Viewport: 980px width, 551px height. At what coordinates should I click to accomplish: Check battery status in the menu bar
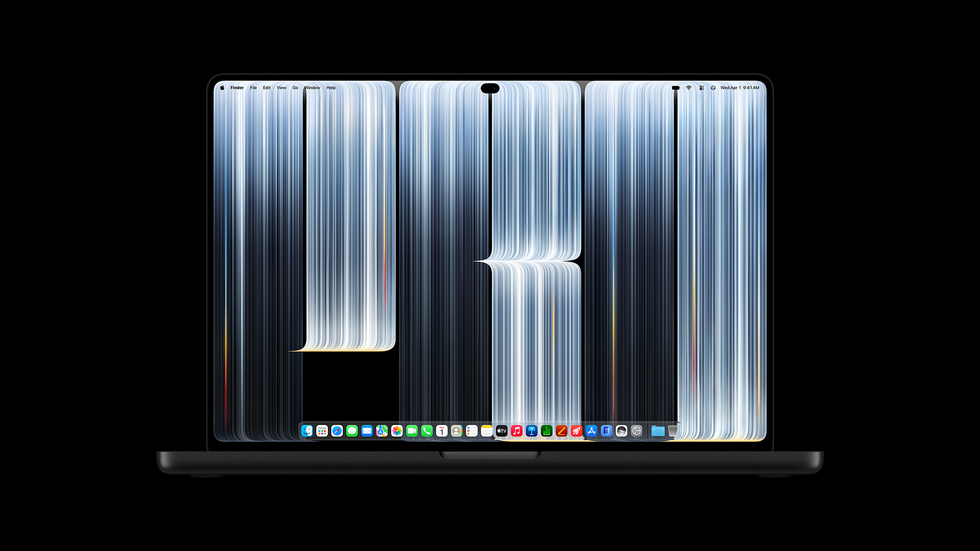pos(676,88)
